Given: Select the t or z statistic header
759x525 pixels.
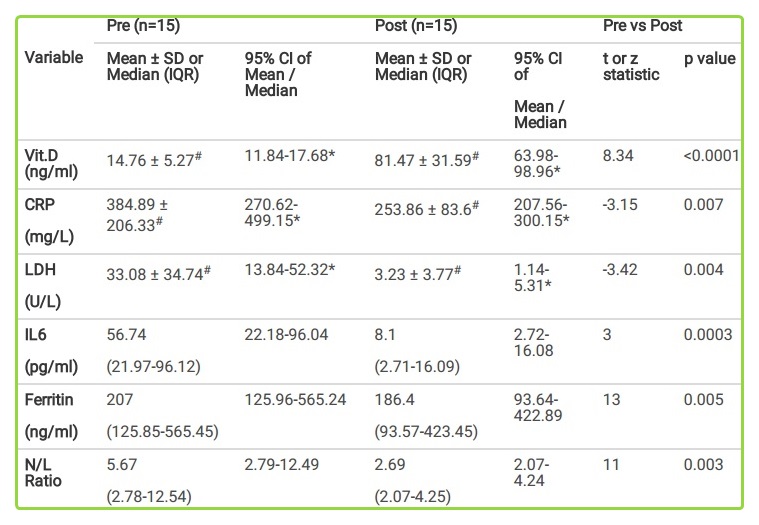Looking at the screenshot, I should [632, 66].
